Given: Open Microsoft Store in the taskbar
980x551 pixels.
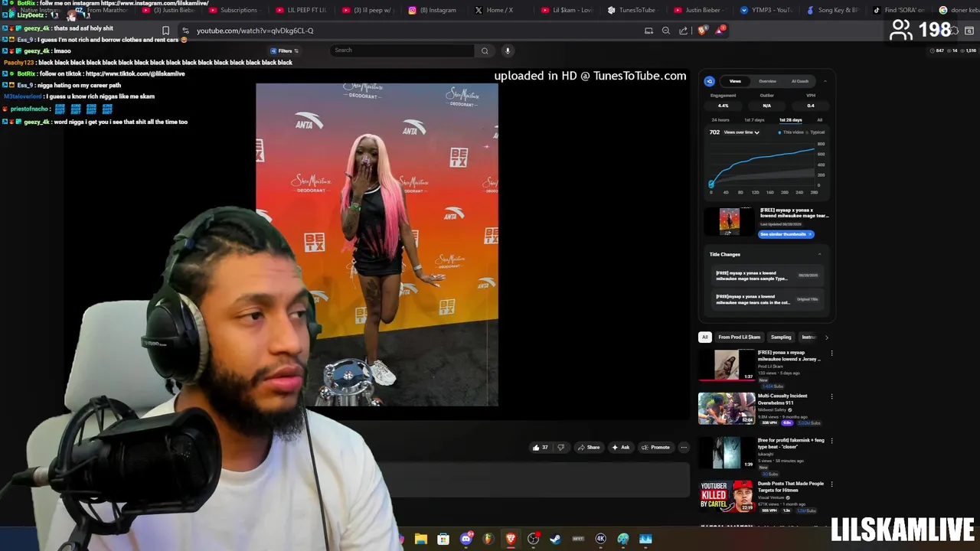Looking at the screenshot, I should 443,539.
